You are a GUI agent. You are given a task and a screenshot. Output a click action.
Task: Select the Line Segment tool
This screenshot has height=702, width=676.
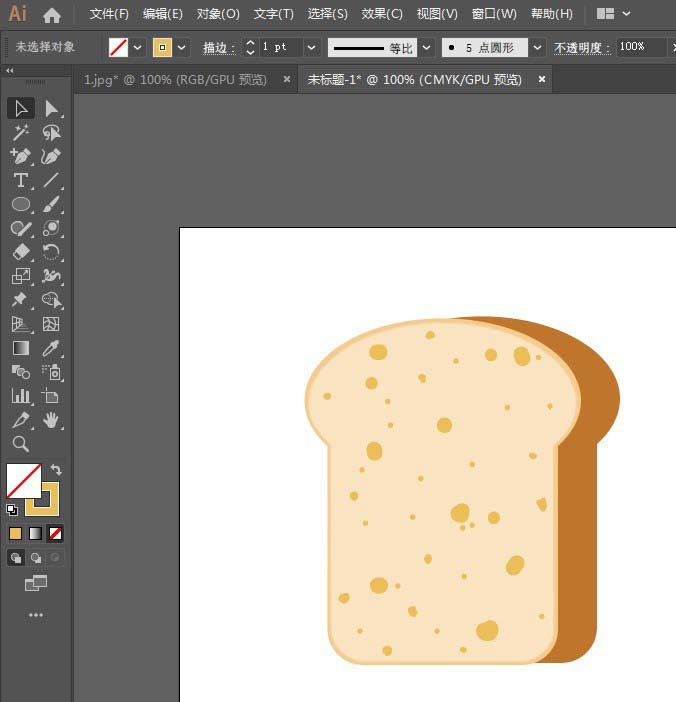(x=51, y=180)
